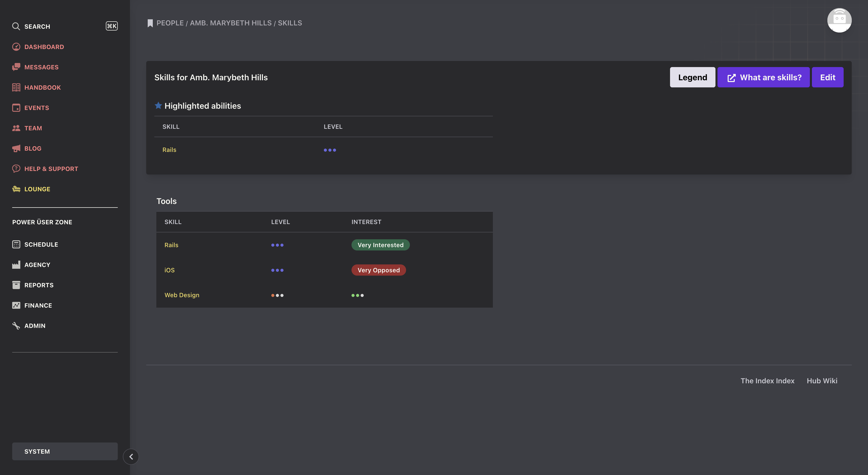Click the Agency factory icon
The image size is (868, 475).
(16, 265)
